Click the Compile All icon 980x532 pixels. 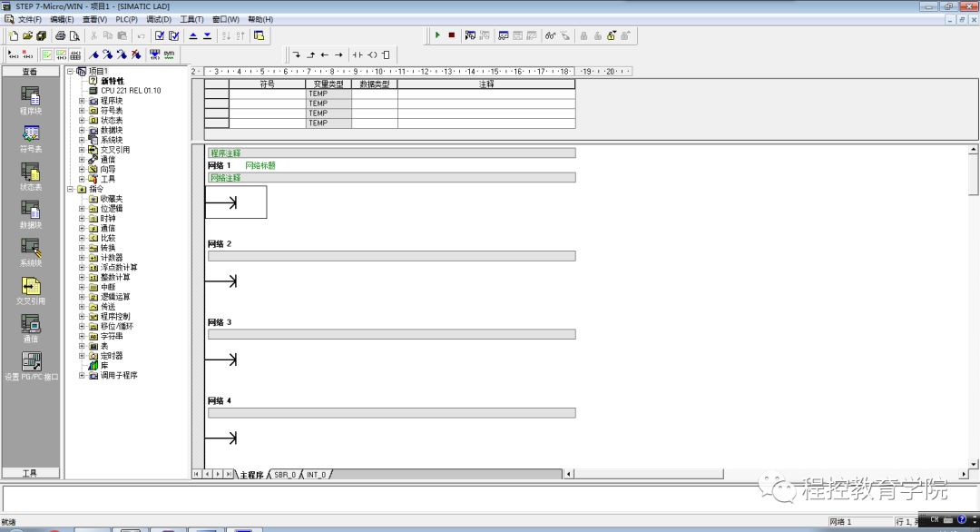coord(173,35)
